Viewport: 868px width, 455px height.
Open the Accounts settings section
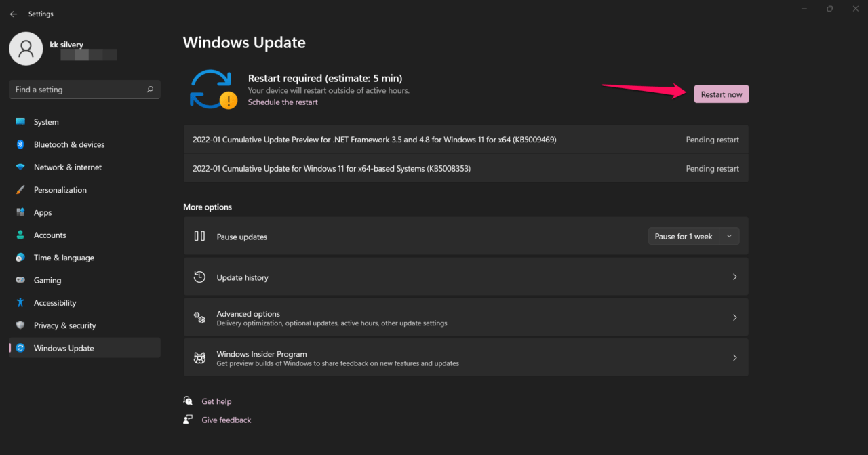click(50, 235)
